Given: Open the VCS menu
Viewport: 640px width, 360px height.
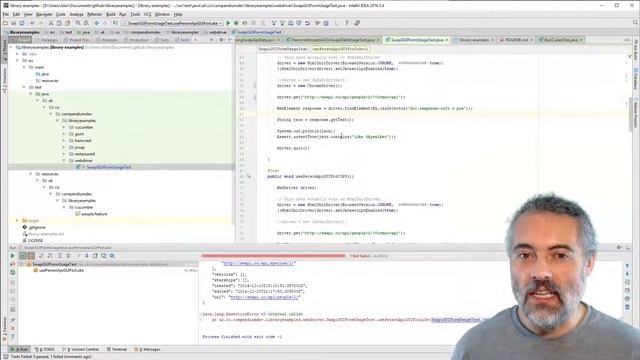Looking at the screenshot, I should click(147, 14).
